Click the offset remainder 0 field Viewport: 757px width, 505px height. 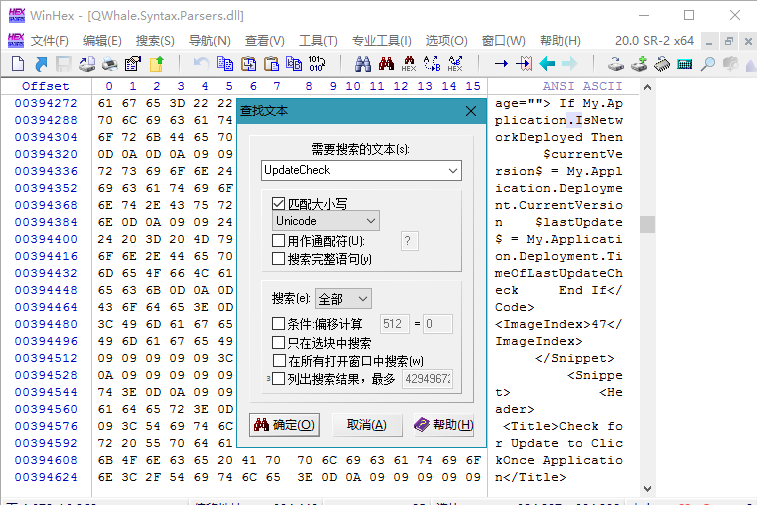point(437,323)
